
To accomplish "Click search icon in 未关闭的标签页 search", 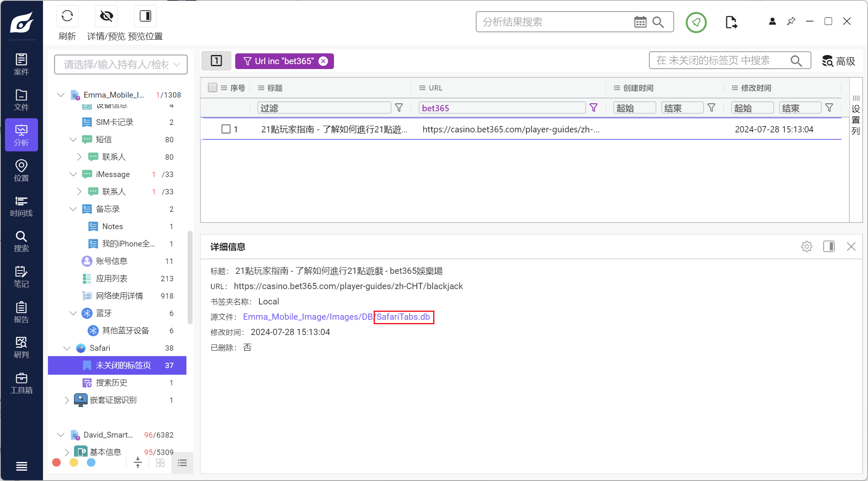I will pos(796,61).
